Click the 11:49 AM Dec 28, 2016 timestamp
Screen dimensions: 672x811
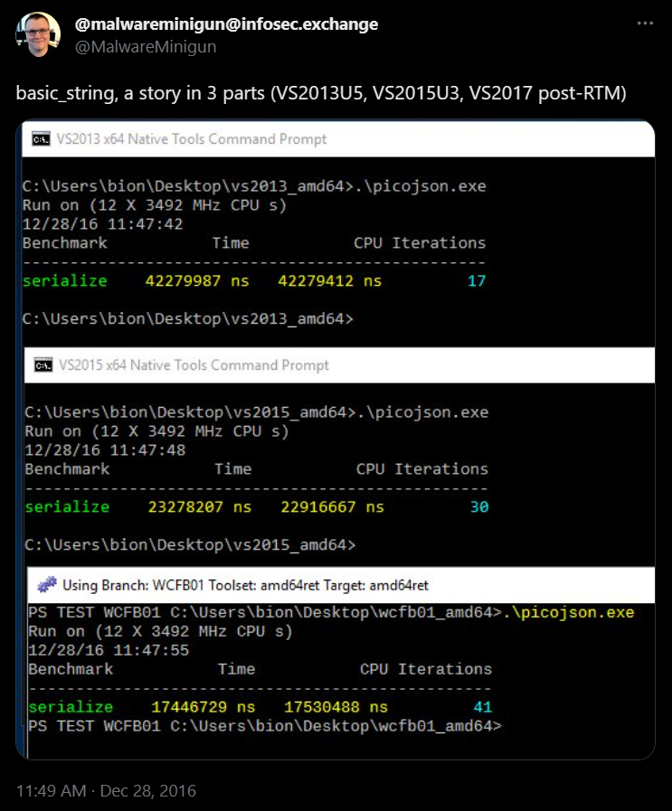(106, 790)
